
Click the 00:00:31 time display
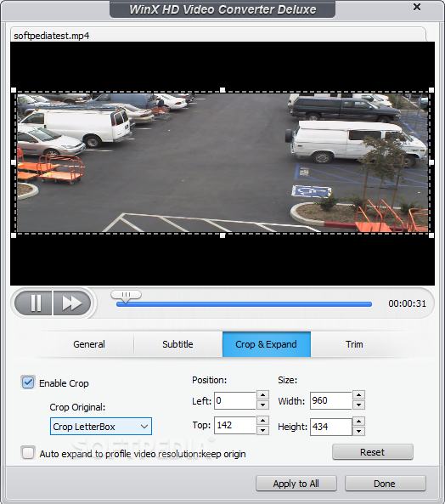pos(407,303)
